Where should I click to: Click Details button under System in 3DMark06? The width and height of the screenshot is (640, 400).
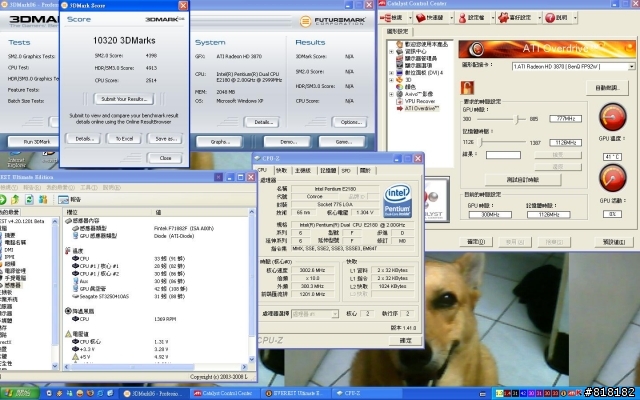[261, 122]
